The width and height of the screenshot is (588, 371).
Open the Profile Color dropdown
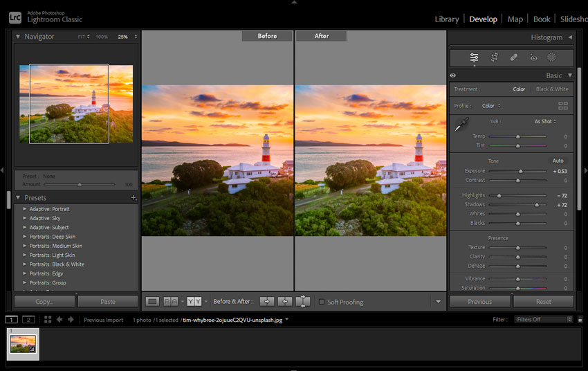491,106
